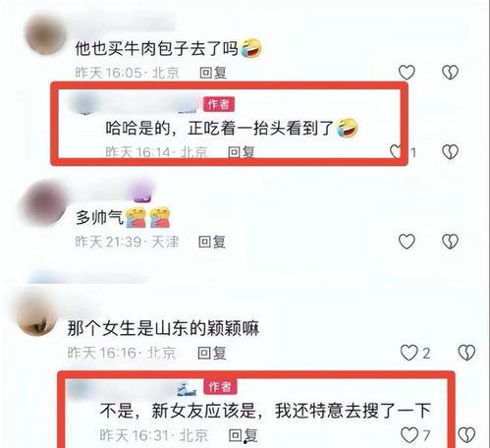Reply to the 多帅气 comment from 天津
The image size is (490, 448).
(x=212, y=242)
